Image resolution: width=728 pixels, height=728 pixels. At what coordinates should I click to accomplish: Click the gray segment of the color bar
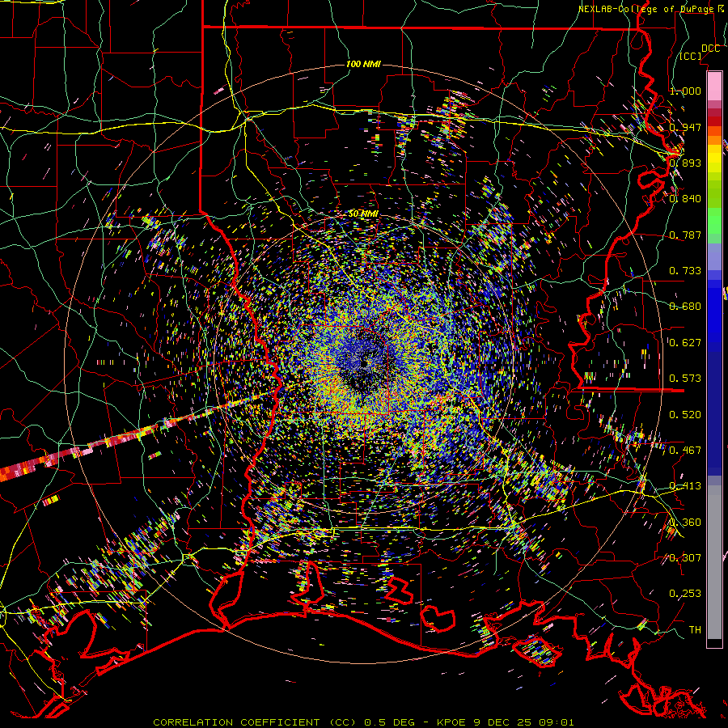[714, 562]
